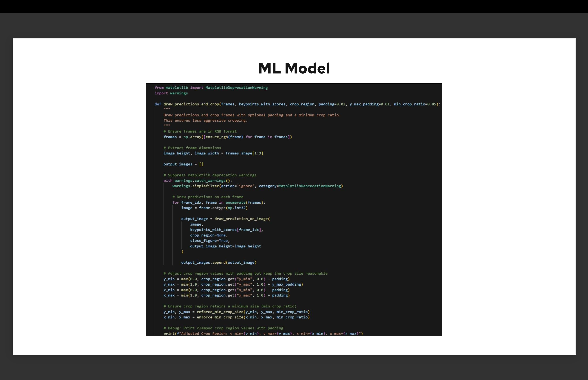Click the warnings.simplefilter code line
This screenshot has height=380, width=588.
[x=257, y=186]
